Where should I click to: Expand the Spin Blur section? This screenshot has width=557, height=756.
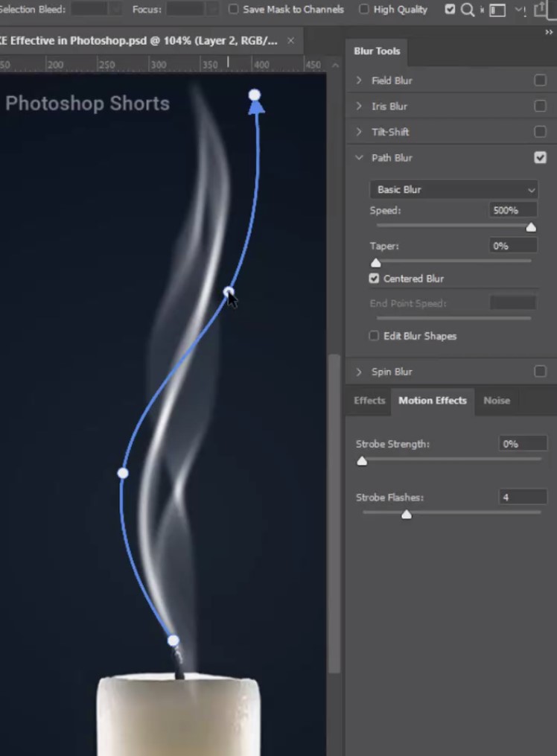pos(359,371)
